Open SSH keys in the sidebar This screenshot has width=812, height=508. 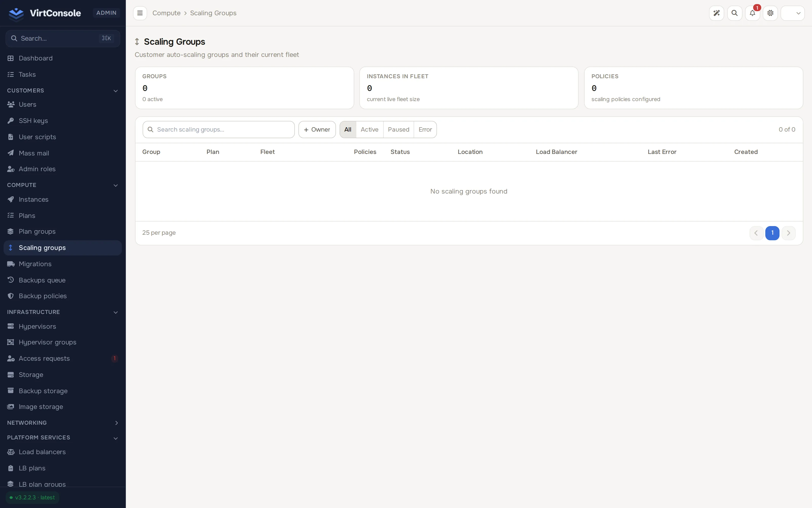point(63,121)
